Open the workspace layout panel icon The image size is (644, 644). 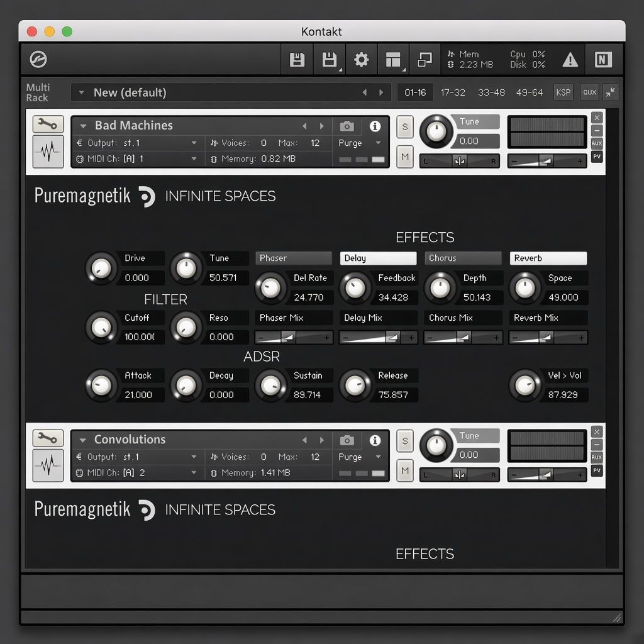click(393, 60)
